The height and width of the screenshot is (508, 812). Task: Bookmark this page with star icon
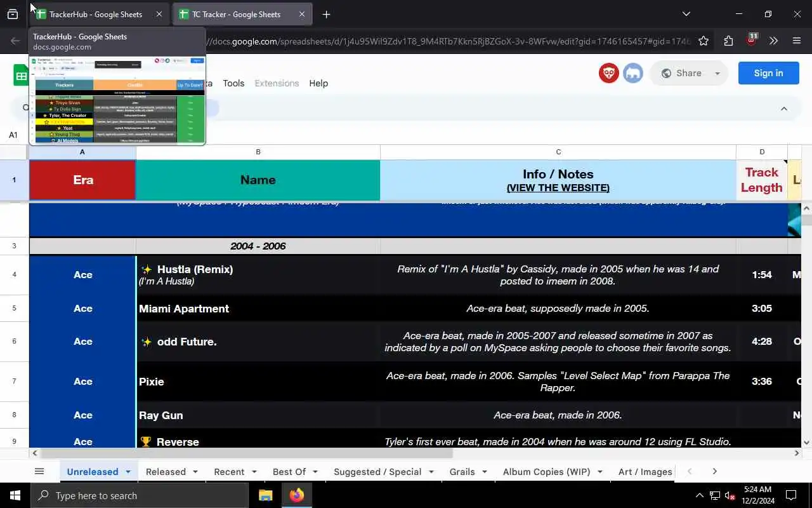pyautogui.click(x=704, y=41)
